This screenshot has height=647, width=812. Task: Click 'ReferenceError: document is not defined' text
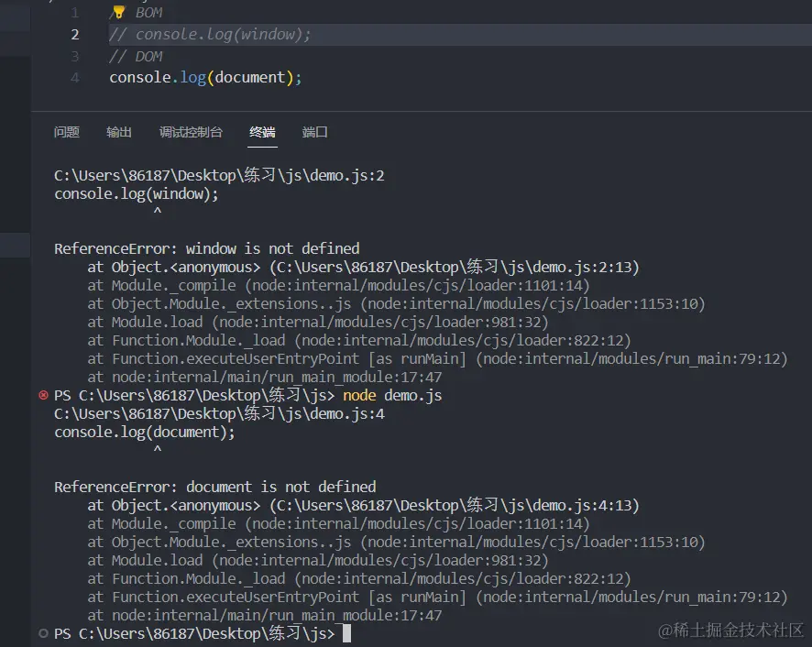coord(214,487)
